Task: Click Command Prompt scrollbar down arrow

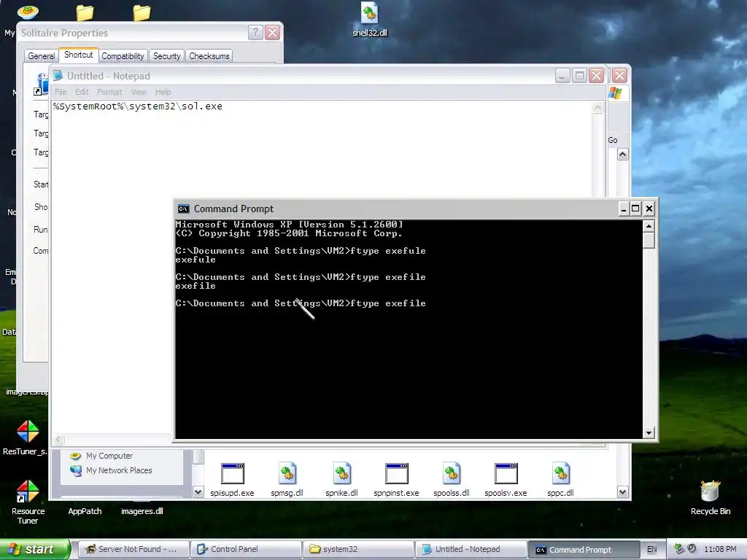Action: (649, 433)
